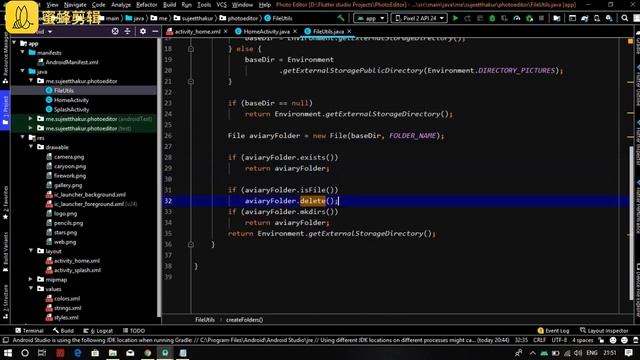Open the SDK Manager icon in toolbar
Viewport: 640px width, 360px height.
click(x=609, y=18)
